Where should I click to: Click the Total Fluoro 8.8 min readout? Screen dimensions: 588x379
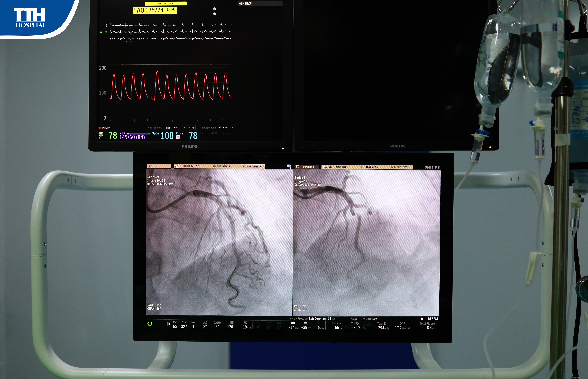428,326
